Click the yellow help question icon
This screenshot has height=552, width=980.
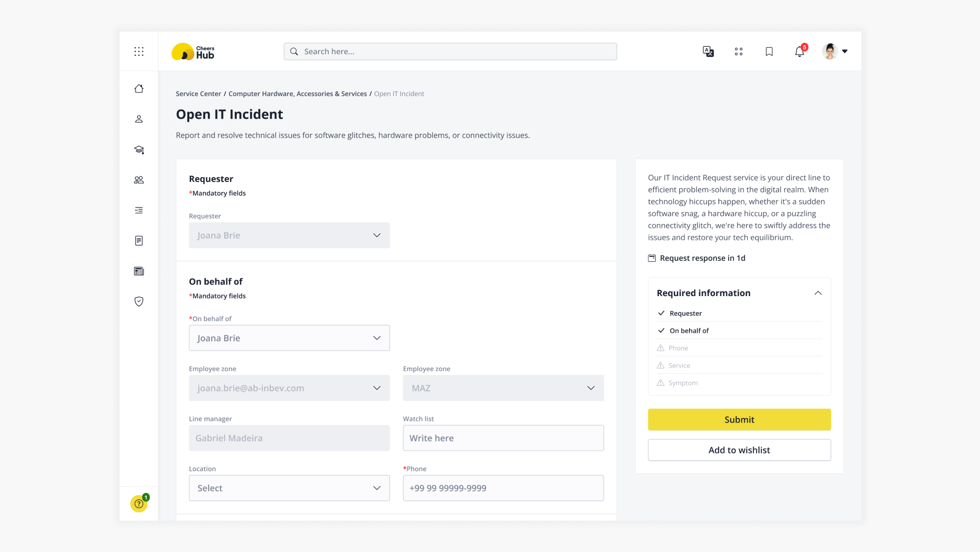[139, 503]
